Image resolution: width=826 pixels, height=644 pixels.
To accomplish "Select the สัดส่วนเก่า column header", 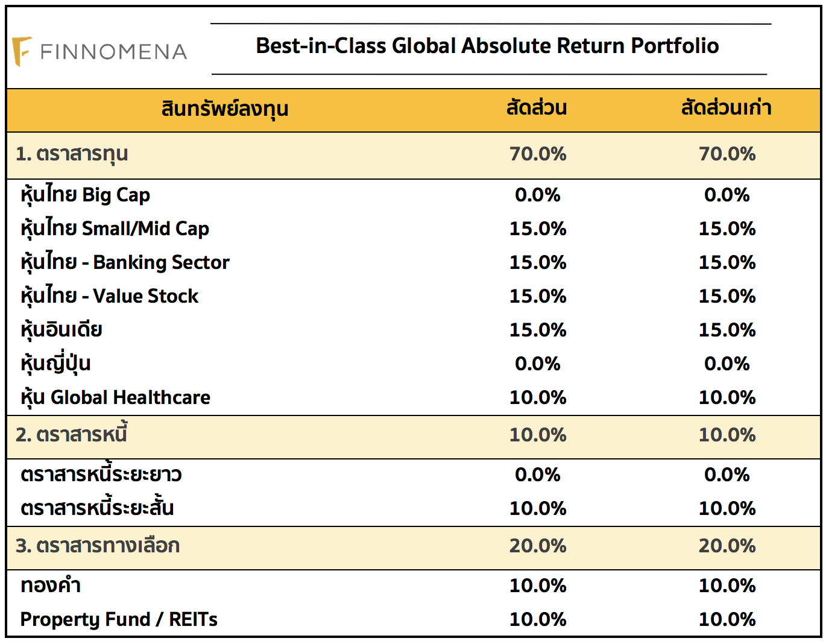I will click(x=726, y=108).
